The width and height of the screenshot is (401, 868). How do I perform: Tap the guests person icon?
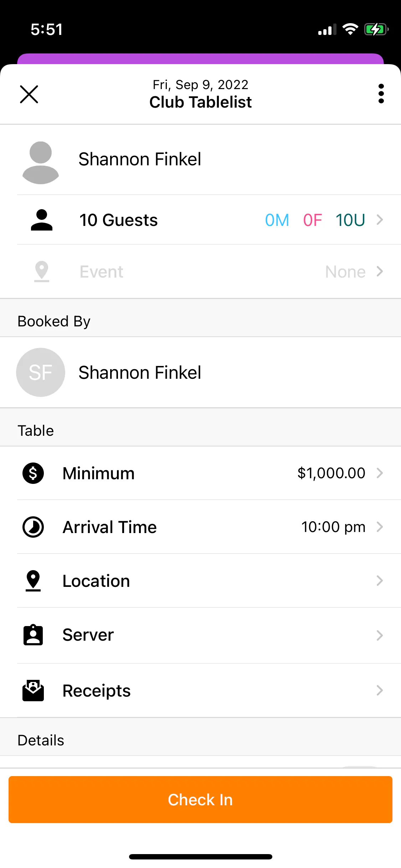[x=41, y=220]
